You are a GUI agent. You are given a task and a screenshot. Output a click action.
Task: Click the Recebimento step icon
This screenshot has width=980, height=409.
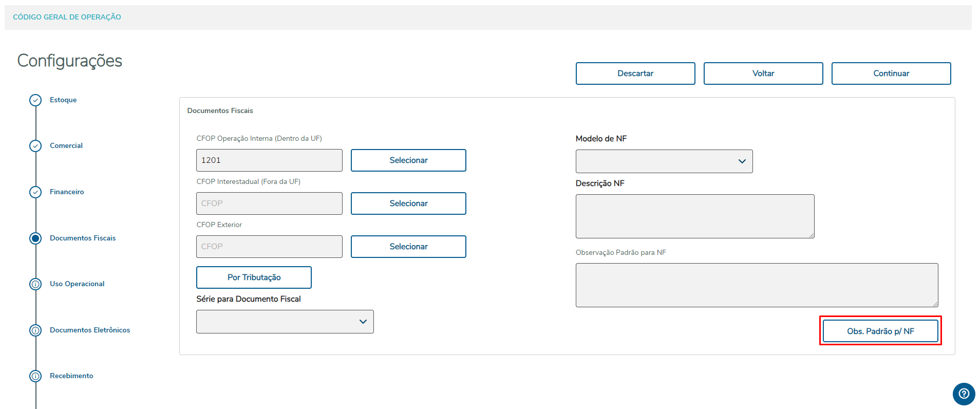[x=35, y=376]
